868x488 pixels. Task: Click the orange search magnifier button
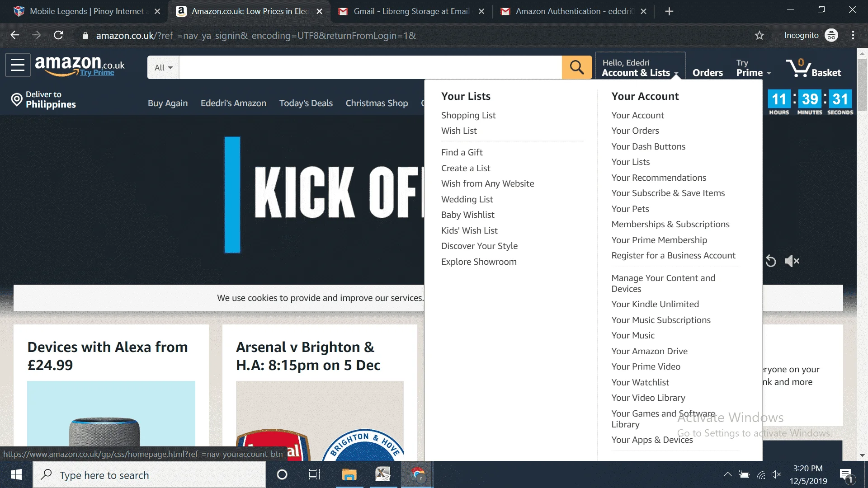[577, 67]
